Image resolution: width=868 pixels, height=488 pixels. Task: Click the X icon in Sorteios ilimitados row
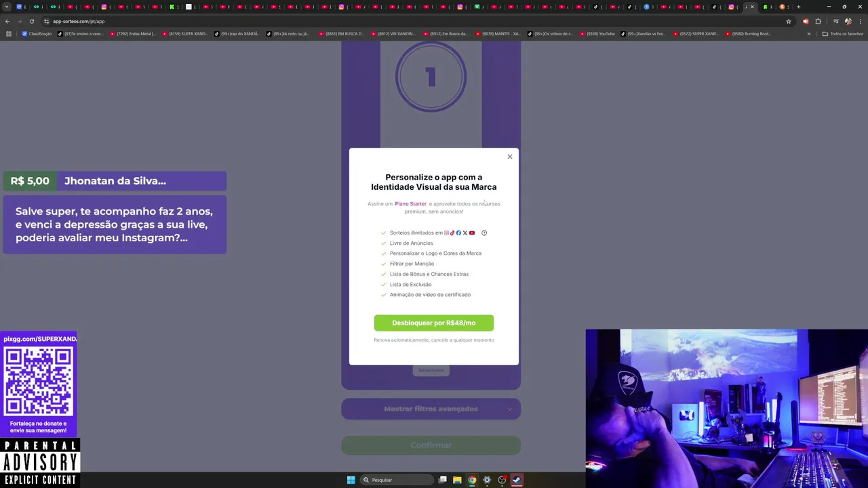pos(465,232)
